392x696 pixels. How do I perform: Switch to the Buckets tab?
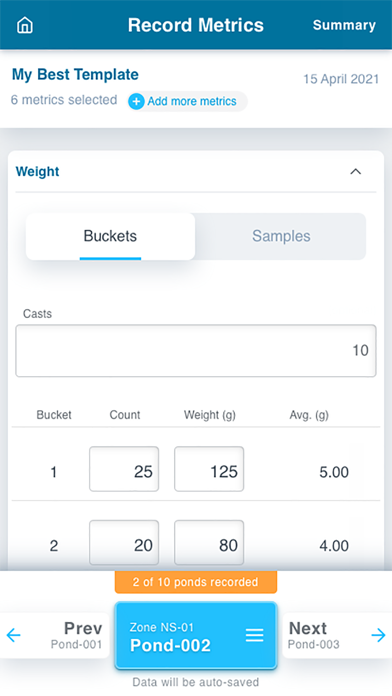click(110, 236)
